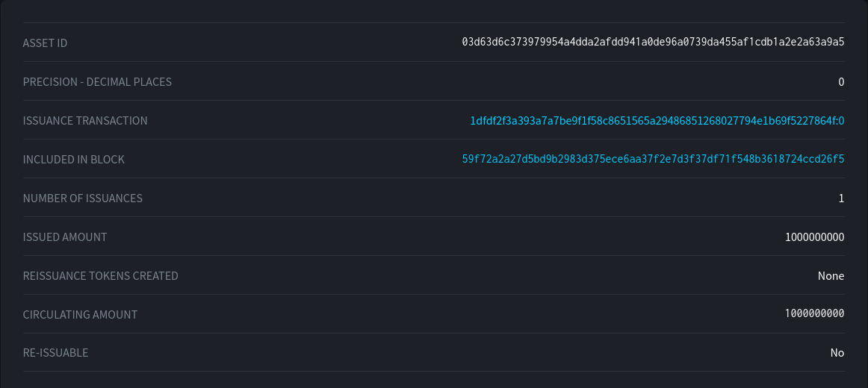Click the CIRCULATING AMOUNT label

tap(81, 315)
